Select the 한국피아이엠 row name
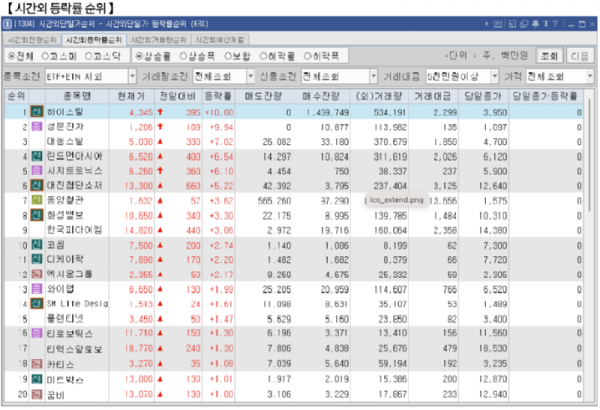This screenshot has width=600, height=410. click(74, 230)
